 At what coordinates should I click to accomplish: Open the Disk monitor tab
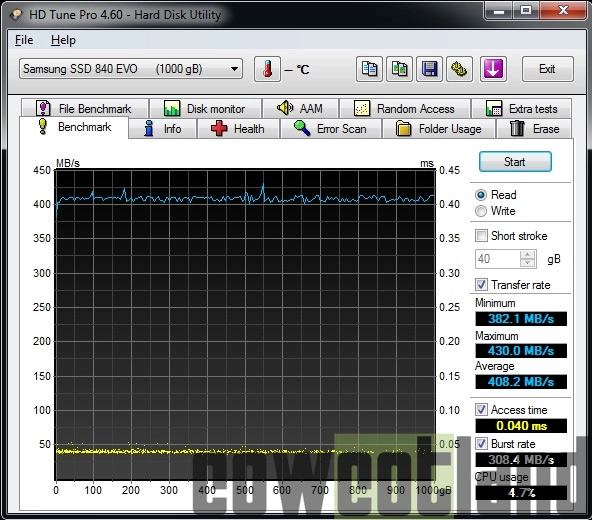point(205,108)
